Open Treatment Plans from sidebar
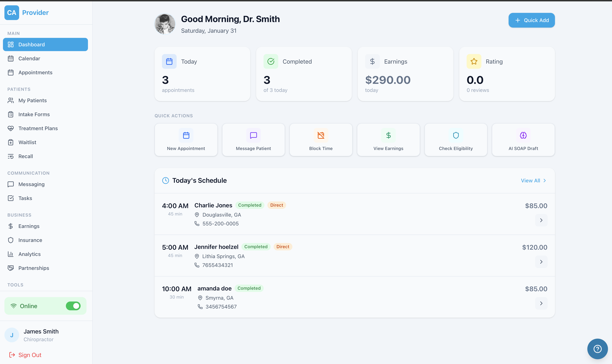 tap(38, 128)
